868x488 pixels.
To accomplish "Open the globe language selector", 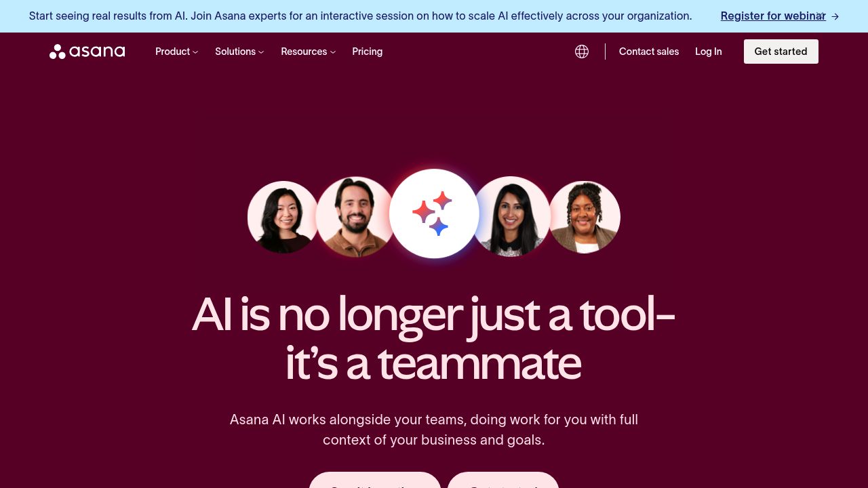I will click(582, 52).
